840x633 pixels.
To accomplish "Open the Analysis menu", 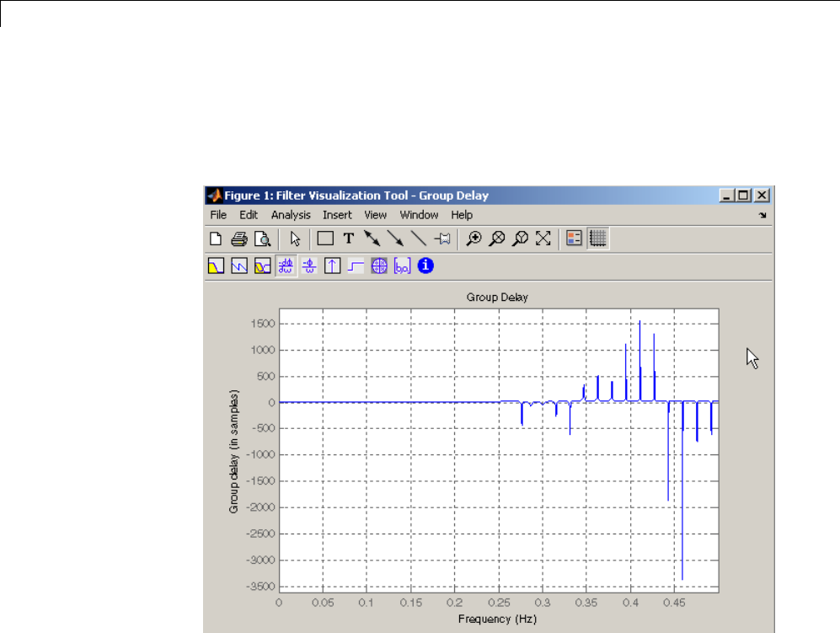I will click(291, 215).
